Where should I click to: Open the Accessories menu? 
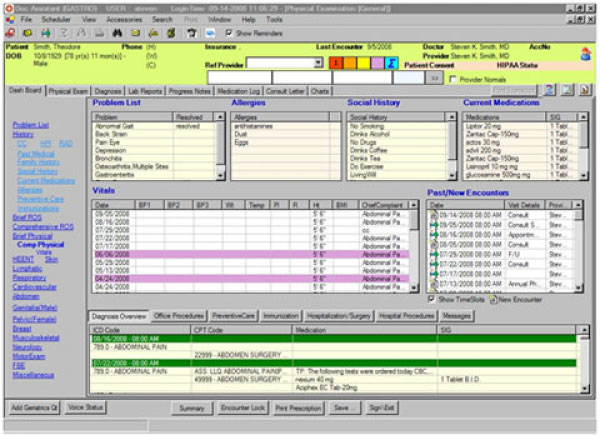coord(124,20)
